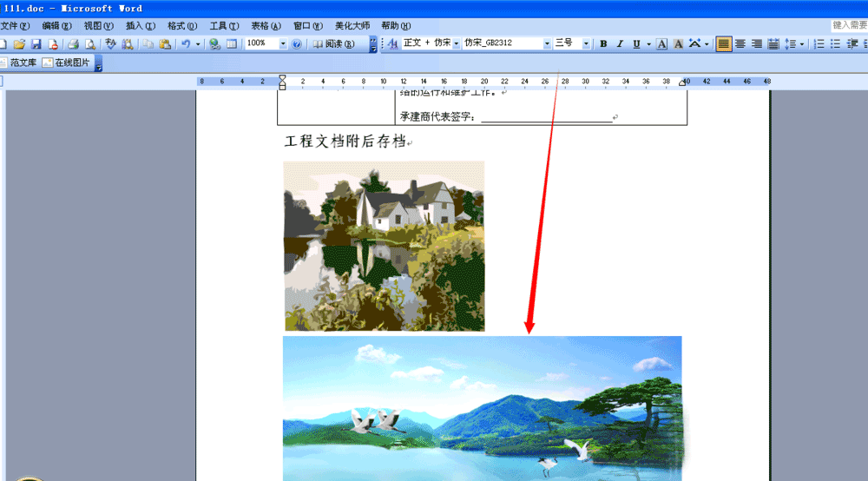Toggle character shading A icon

click(x=678, y=43)
